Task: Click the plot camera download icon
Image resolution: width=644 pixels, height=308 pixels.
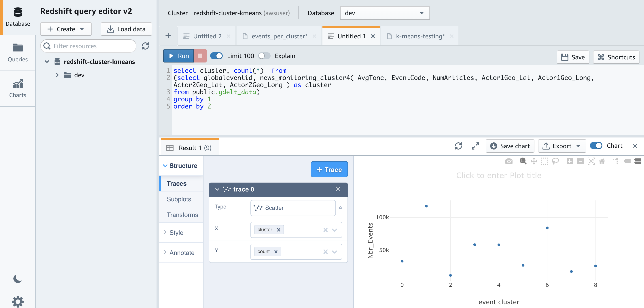Action: pos(508,161)
